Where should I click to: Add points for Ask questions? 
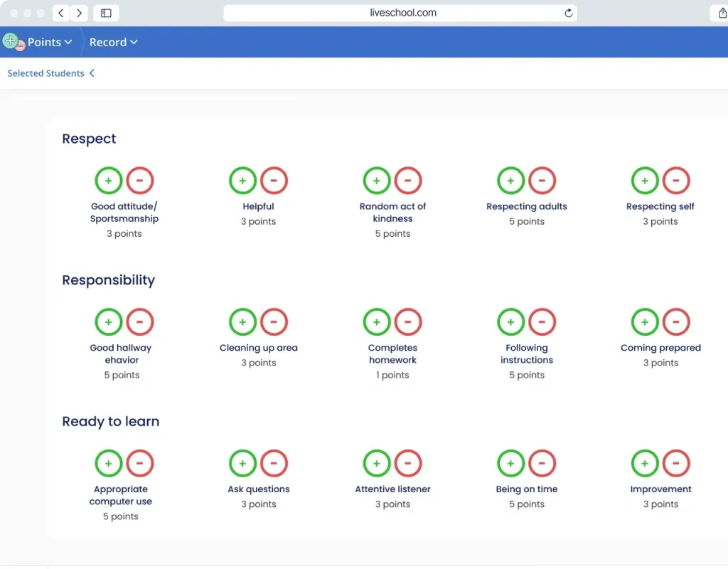242,464
